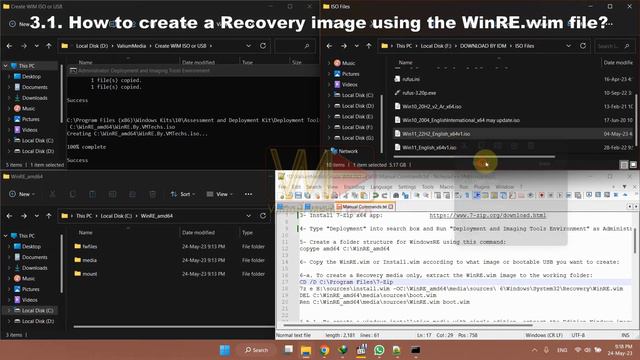
Task: Open See more (...) menu in WinRE_amd64 window
Action: (248, 194)
